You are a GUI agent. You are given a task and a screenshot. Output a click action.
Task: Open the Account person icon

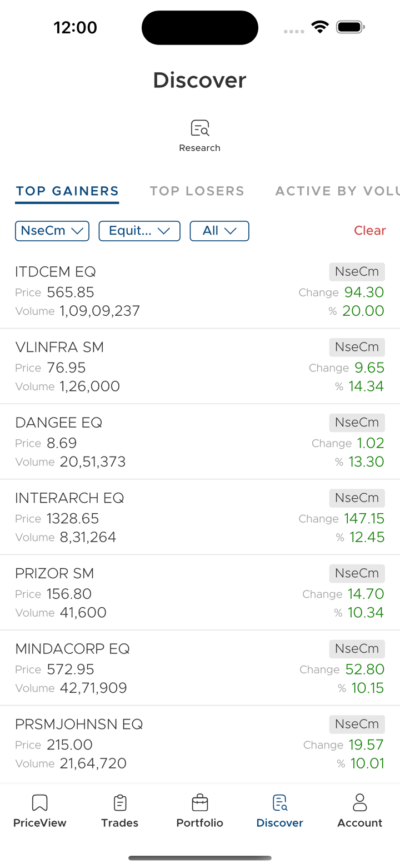359,803
